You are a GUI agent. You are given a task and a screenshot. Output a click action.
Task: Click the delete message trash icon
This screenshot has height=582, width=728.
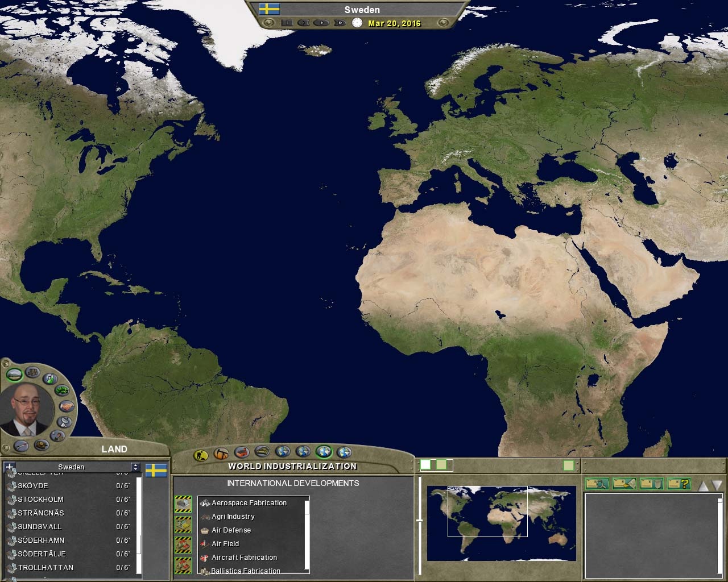[x=651, y=484]
